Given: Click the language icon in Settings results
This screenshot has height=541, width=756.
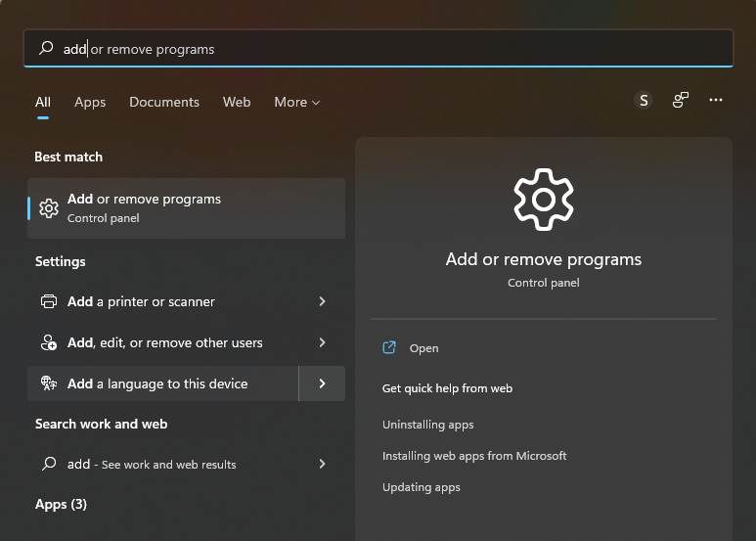Looking at the screenshot, I should [49, 383].
